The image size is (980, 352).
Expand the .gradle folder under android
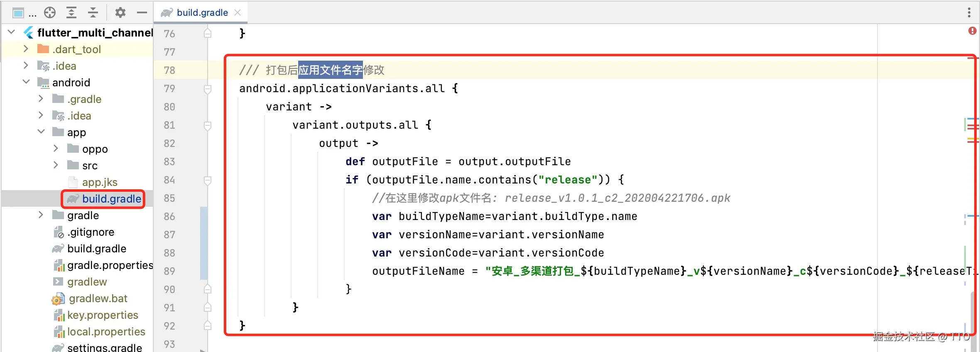click(x=41, y=98)
